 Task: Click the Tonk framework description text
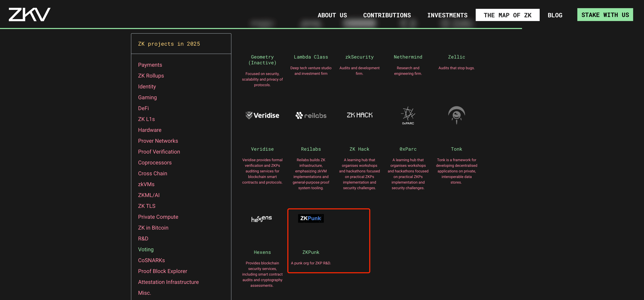[x=457, y=171]
